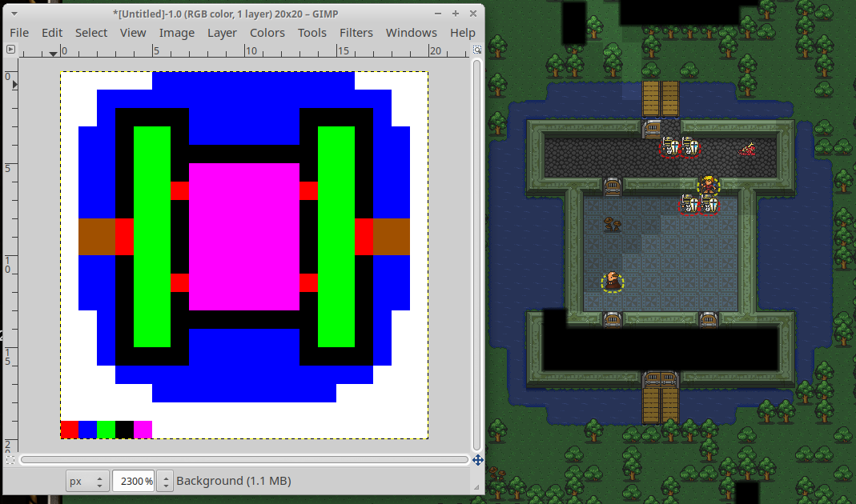Click right skeleton in the cobblestone corridor
The image size is (856, 504).
click(689, 146)
